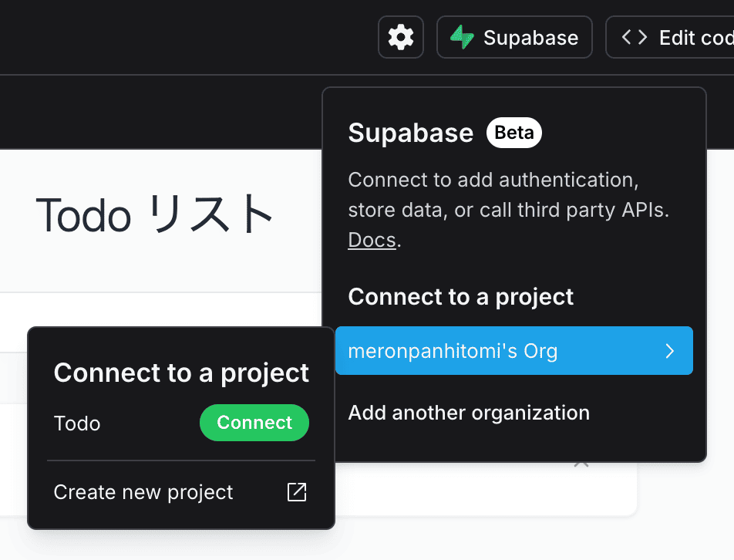Open settings via the gear icon
734x560 pixels.
point(401,38)
